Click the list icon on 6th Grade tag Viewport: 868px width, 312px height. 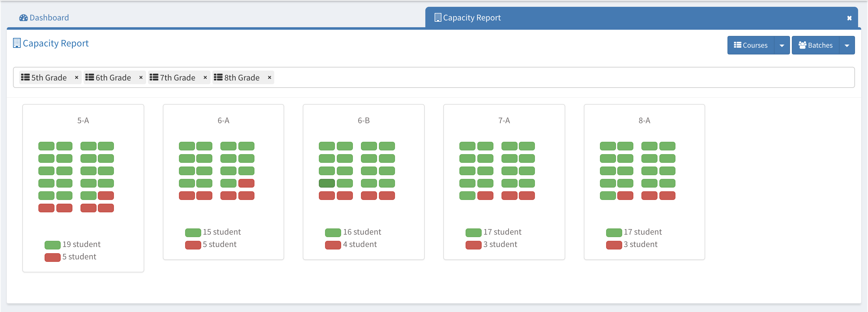(x=90, y=77)
